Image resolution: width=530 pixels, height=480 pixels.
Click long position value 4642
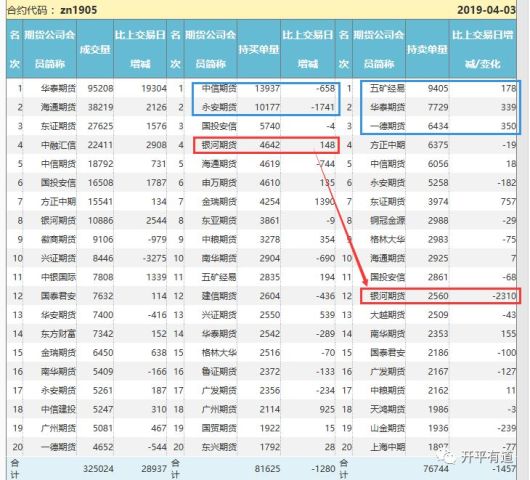click(x=269, y=145)
